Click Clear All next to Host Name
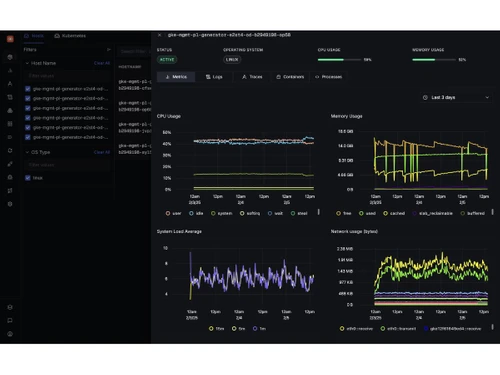The image size is (500, 375). pyautogui.click(x=102, y=63)
